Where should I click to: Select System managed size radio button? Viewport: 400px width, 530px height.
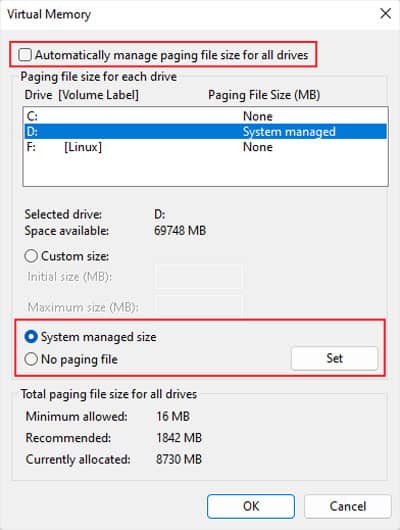pyautogui.click(x=31, y=337)
